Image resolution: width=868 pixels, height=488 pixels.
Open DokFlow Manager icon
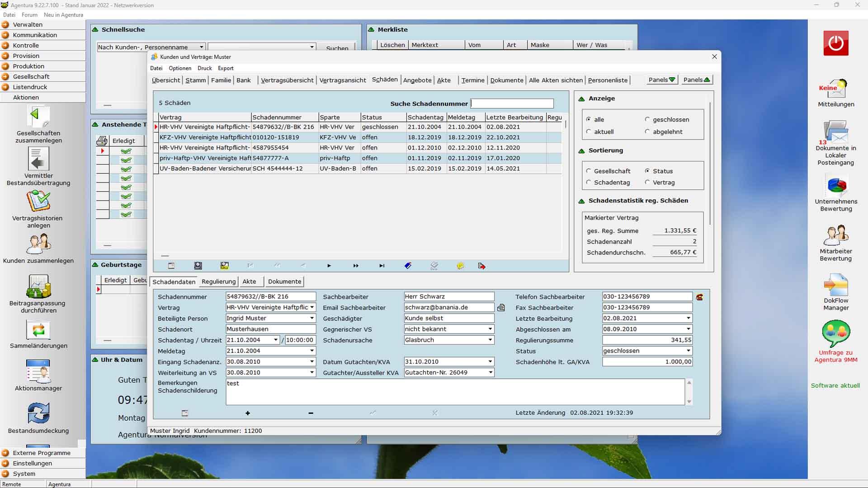coord(835,286)
